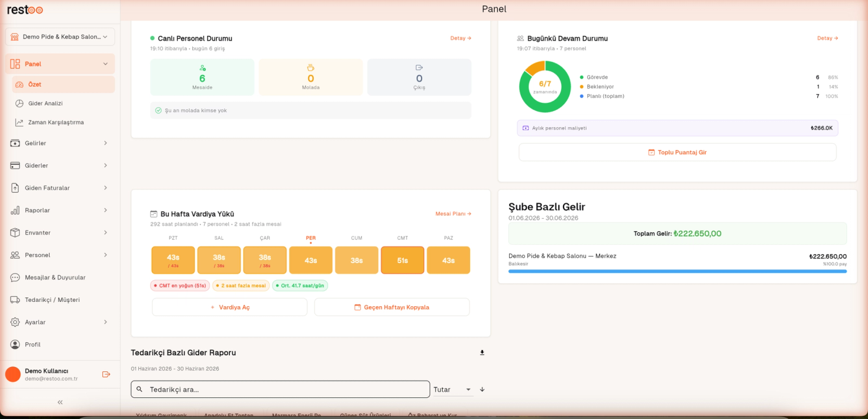Click the Raporlar bar chart icon

pos(15,211)
